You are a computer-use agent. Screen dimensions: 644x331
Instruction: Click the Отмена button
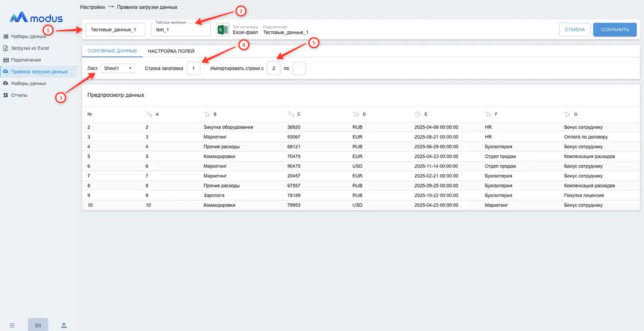(574, 30)
